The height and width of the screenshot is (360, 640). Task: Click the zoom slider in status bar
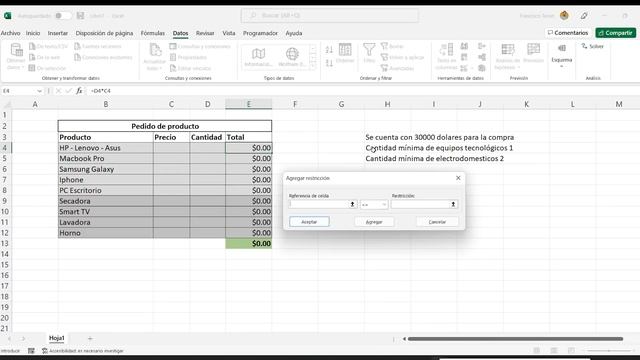(609, 351)
